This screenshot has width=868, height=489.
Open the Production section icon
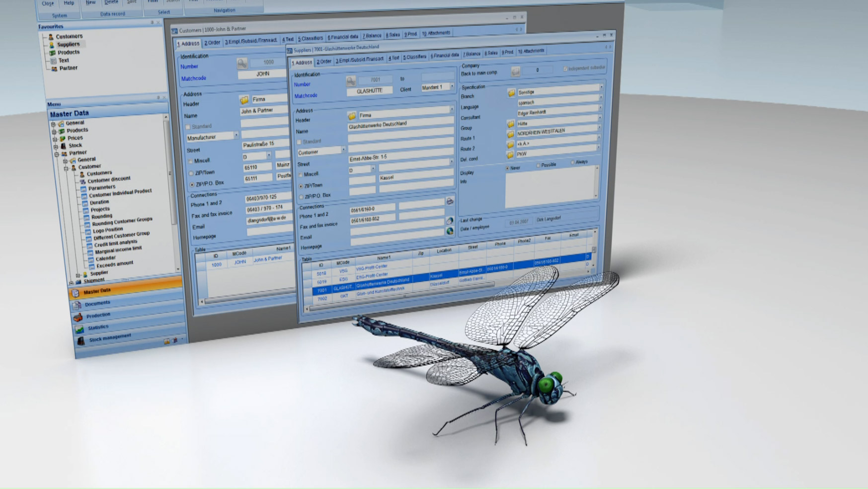tap(79, 317)
